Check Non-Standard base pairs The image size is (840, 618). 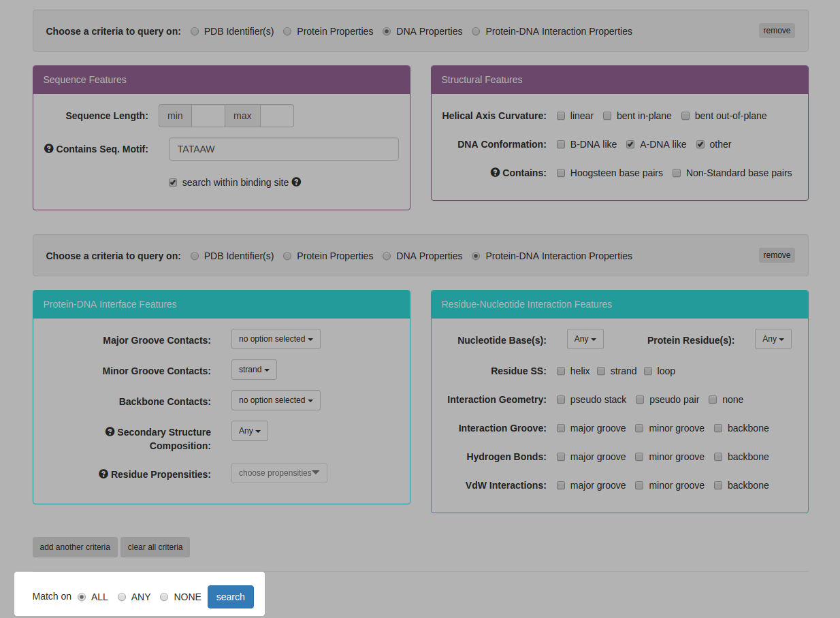(x=677, y=173)
